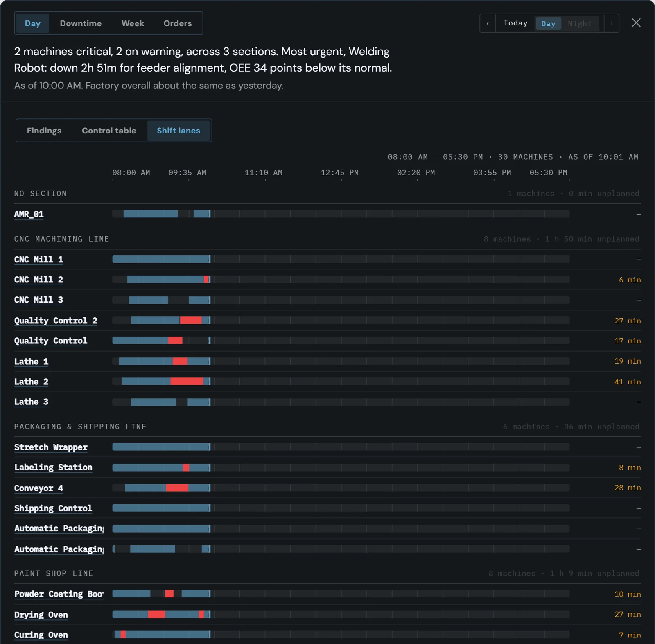This screenshot has width=655, height=644.
Task: Open Lathe 3 machine link
Action: (31, 402)
